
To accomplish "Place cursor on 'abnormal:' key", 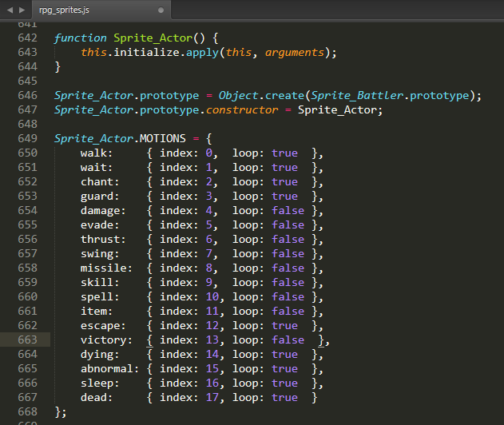I will tap(109, 369).
